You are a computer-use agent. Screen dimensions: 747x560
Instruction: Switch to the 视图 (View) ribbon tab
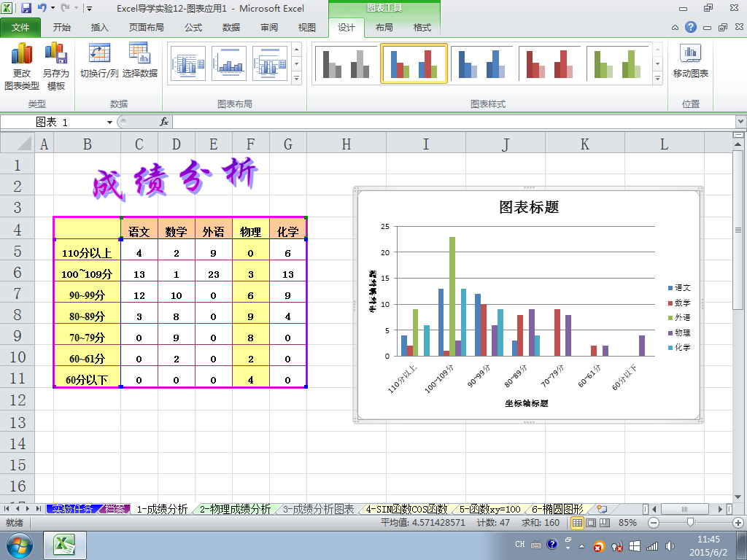click(x=307, y=28)
